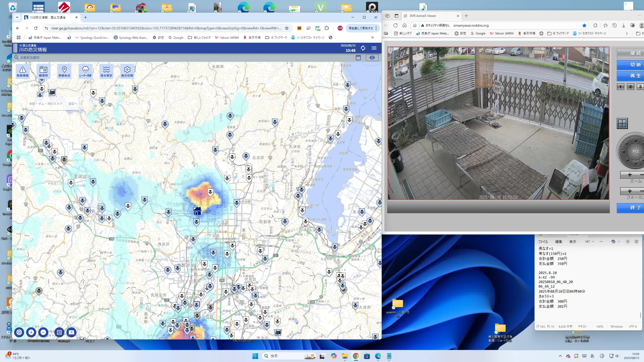Open the hamburger menu in 川の防災情報
644x362 pixels.
[x=374, y=48]
